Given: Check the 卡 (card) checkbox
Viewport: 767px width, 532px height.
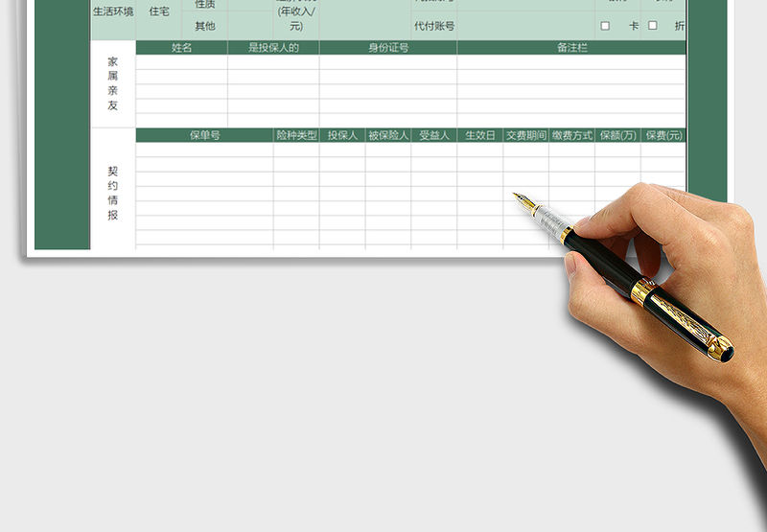Looking at the screenshot, I should click(605, 26).
